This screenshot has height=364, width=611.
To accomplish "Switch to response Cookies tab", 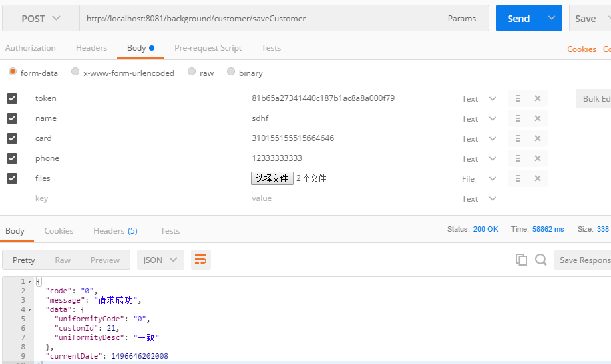I will coord(59,231).
